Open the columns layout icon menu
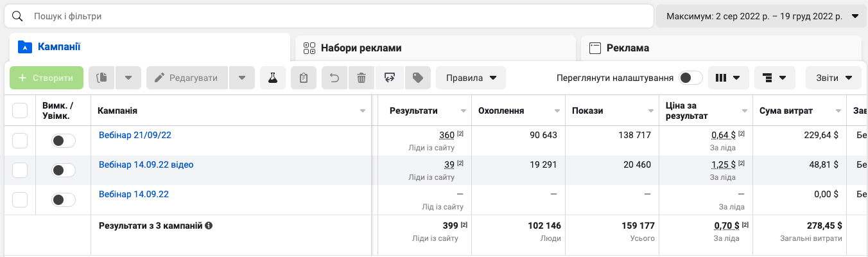 click(727, 78)
